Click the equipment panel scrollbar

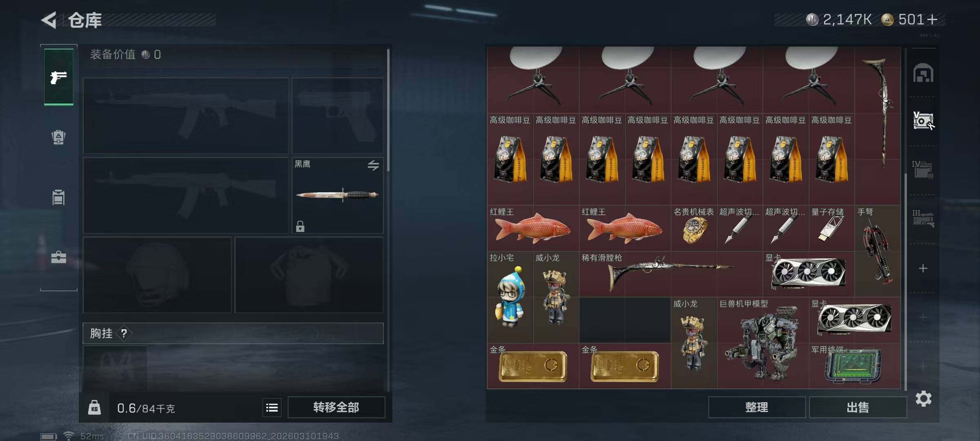tap(388, 110)
